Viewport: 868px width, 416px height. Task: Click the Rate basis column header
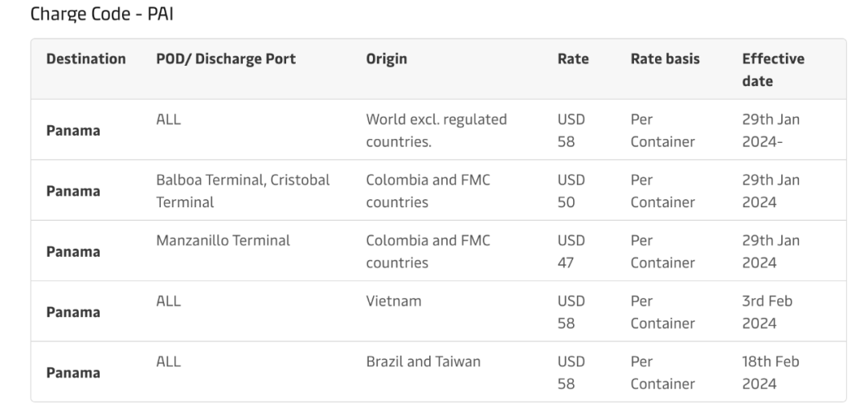(x=665, y=59)
